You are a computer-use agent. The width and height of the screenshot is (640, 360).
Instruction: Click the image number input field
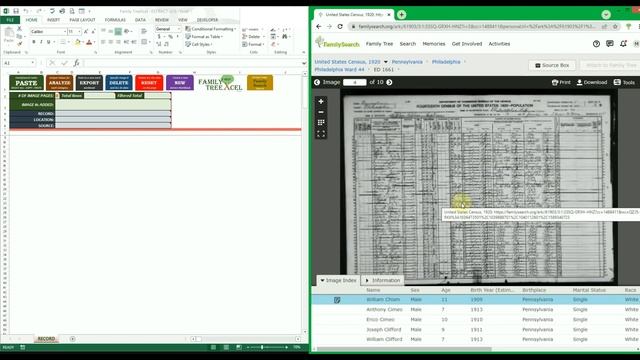pos(355,82)
